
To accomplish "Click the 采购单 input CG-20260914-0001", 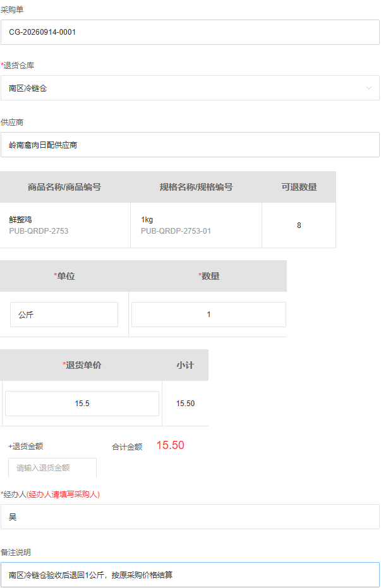I will tap(190, 32).
